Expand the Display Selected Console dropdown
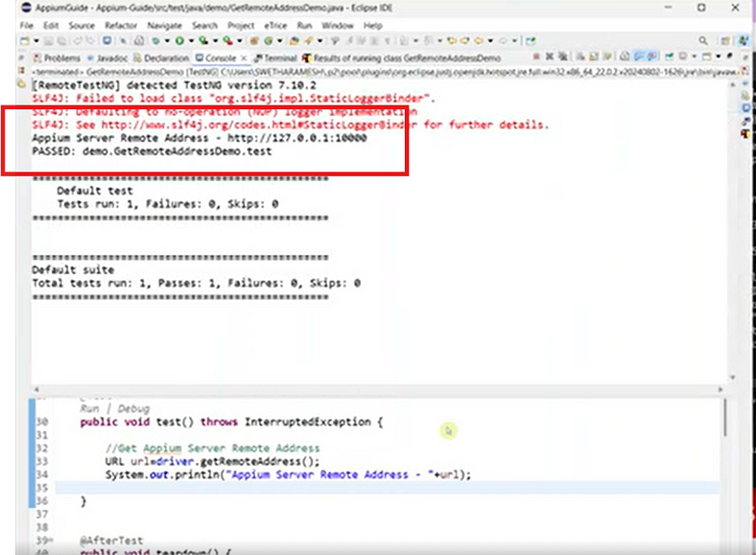The image size is (756, 555). pos(695,57)
